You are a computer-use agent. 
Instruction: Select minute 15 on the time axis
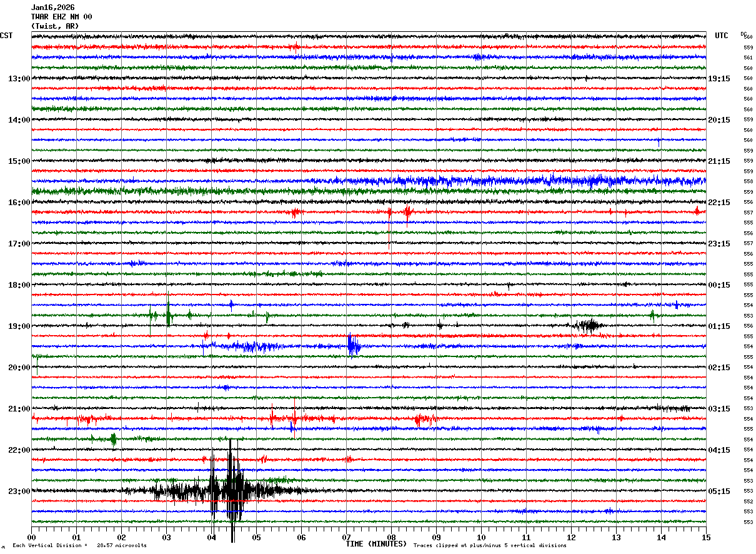(x=706, y=537)
